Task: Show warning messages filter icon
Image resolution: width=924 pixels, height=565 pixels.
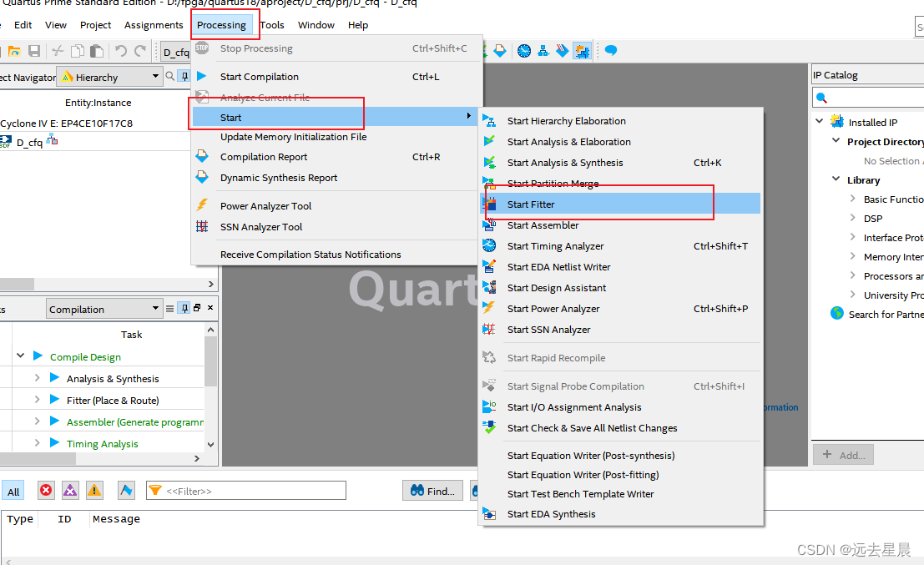Action: [94, 490]
